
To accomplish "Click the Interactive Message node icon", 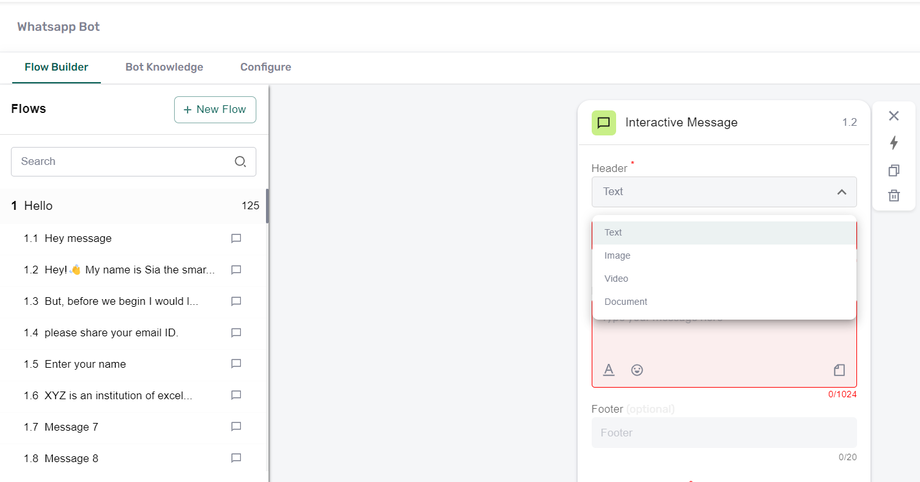I will 603,123.
